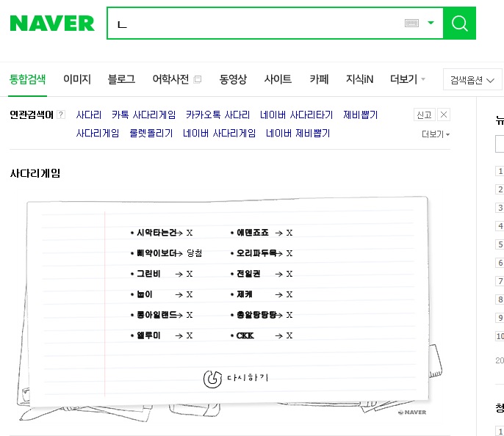
Task: Click the NAVER logo
Action: tap(52, 23)
